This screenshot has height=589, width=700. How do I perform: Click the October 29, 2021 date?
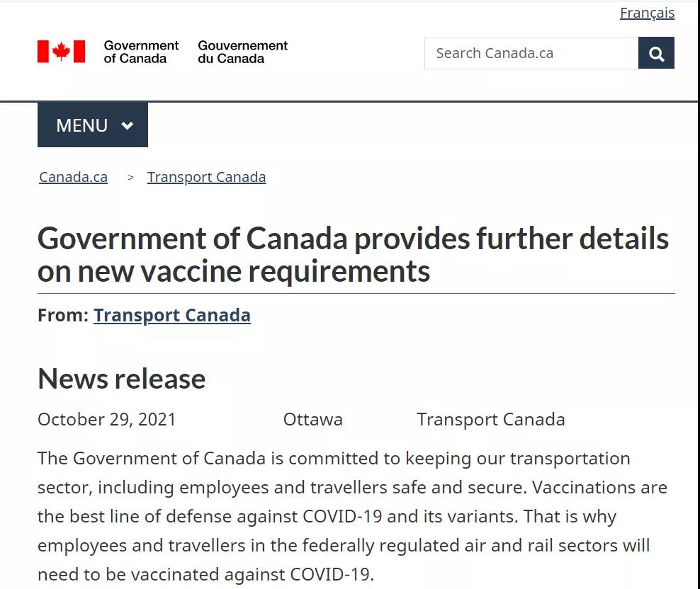click(x=107, y=419)
